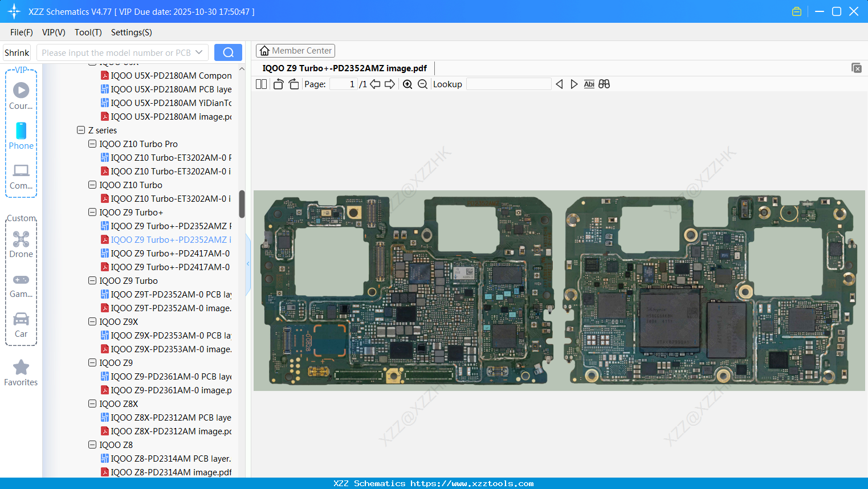
Task: Open IQOO U5X-PD2180AM YiDianTong file
Action: pos(166,103)
